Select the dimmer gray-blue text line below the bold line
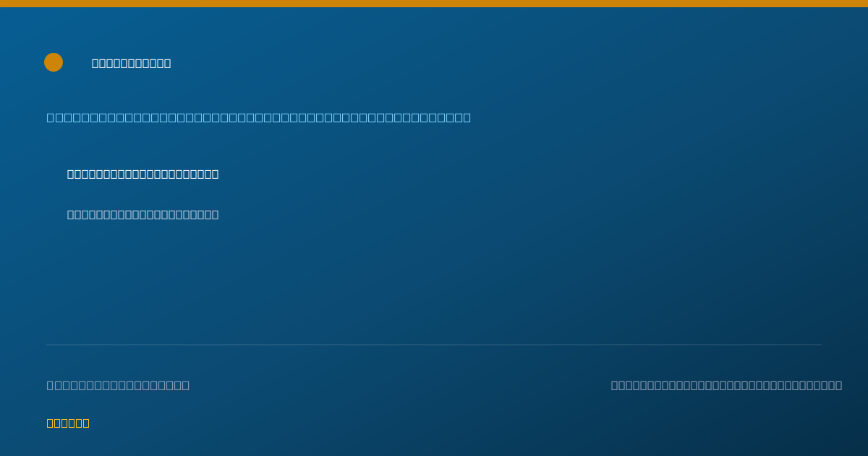868x456 pixels. (143, 214)
